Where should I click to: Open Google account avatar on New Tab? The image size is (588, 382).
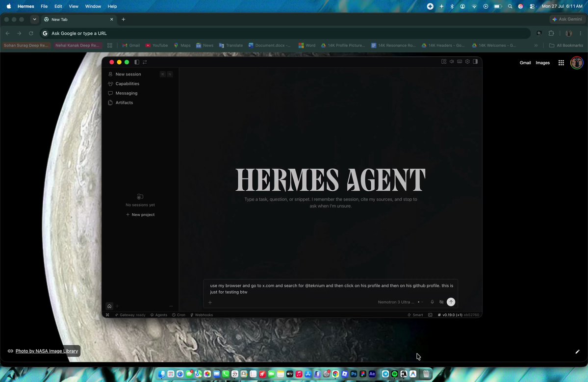[x=577, y=63]
